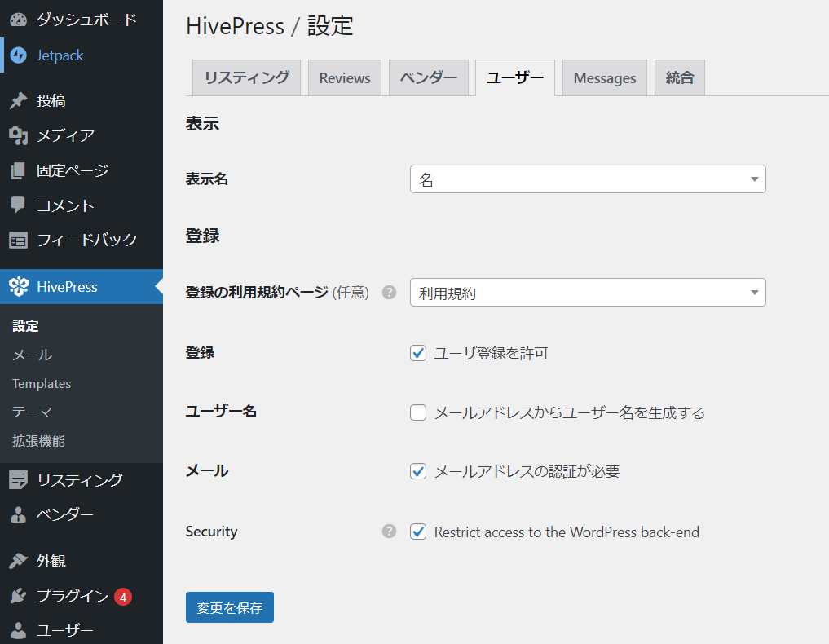This screenshot has height=644, width=829.
Task: Open the Messages tab
Action: click(604, 78)
